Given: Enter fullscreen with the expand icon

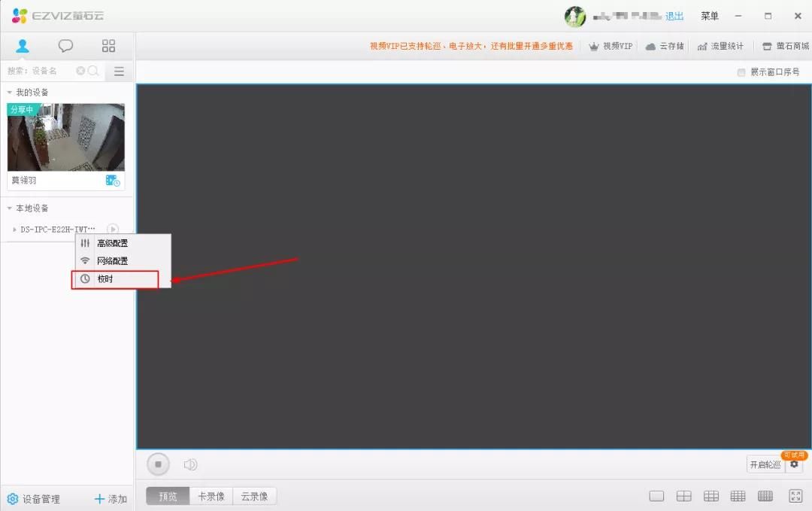Looking at the screenshot, I should (x=795, y=495).
